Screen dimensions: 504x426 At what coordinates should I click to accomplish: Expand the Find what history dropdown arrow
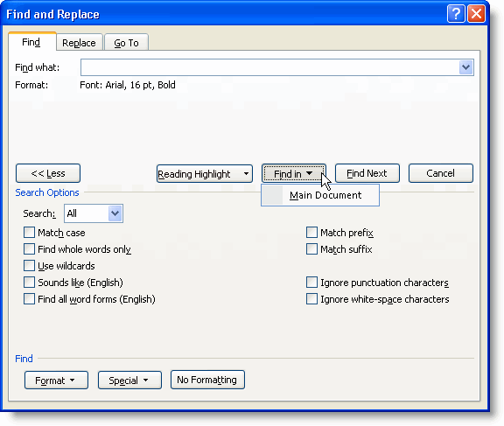pyautogui.click(x=465, y=67)
